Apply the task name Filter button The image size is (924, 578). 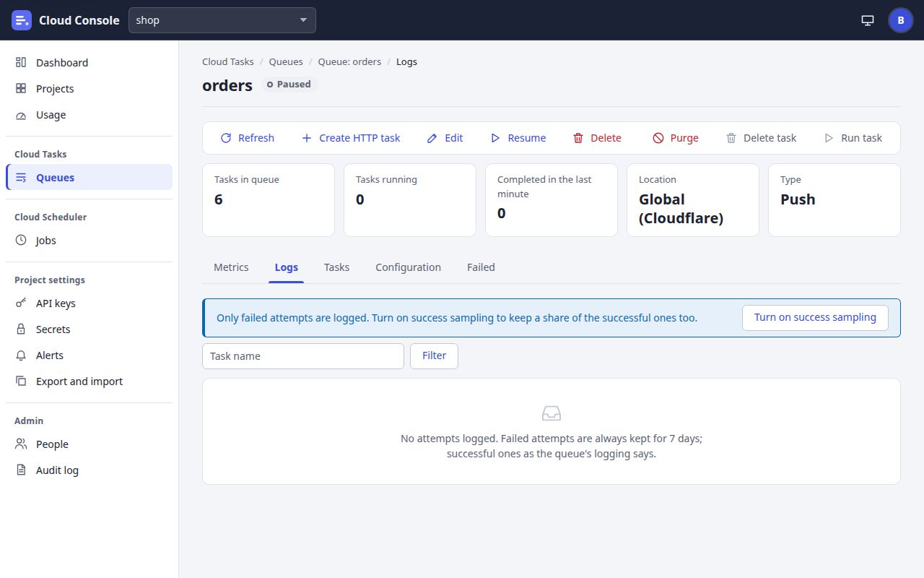[434, 355]
